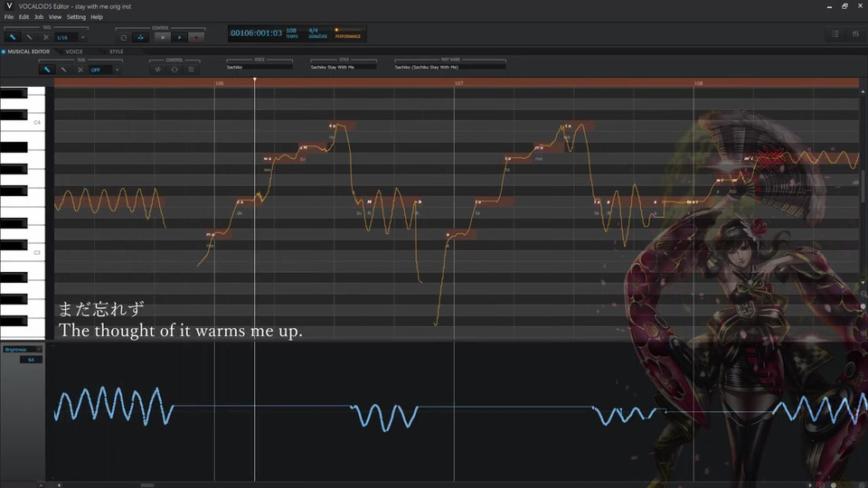Click the horizontal scrollbar thumb at bottom
The height and width of the screenshot is (488, 868).
point(146,485)
